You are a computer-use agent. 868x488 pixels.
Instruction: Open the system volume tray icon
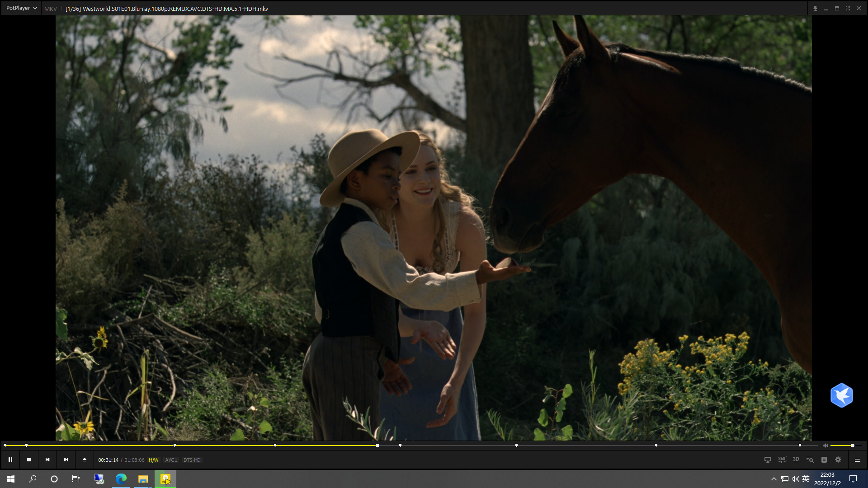795,479
